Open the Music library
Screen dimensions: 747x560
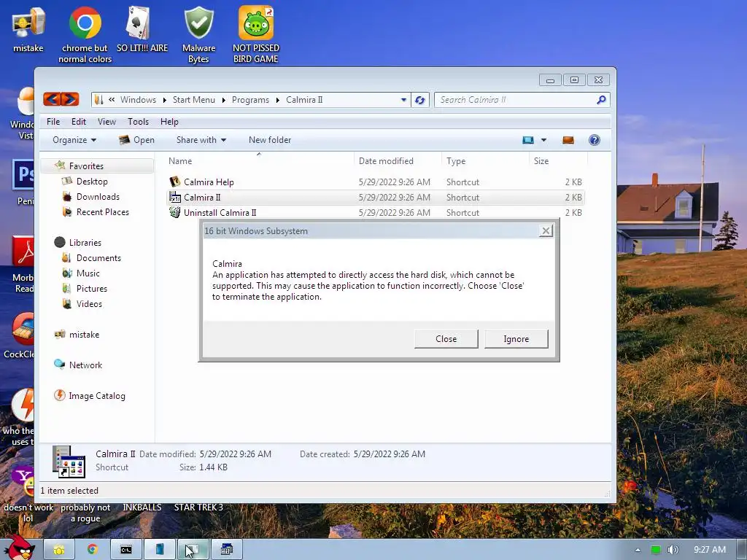pos(88,273)
